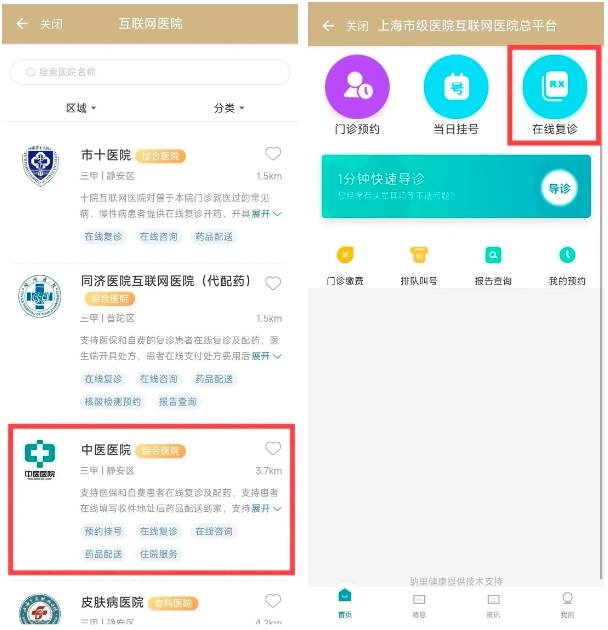Open the 分类 filter dropdown
The width and height of the screenshot is (608, 630).
[x=229, y=108]
